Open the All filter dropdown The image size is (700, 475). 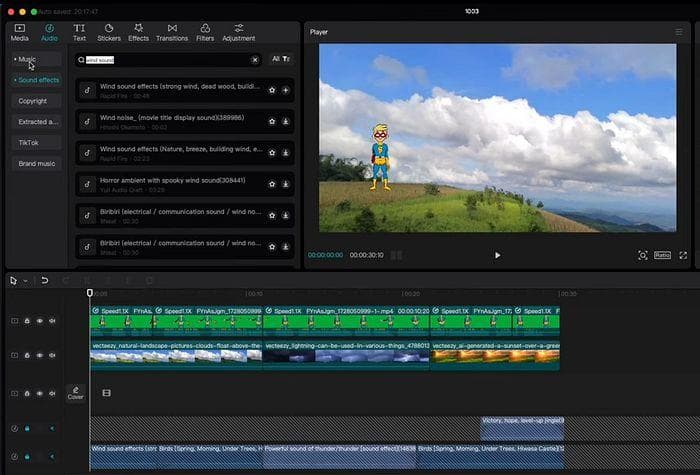pos(281,59)
